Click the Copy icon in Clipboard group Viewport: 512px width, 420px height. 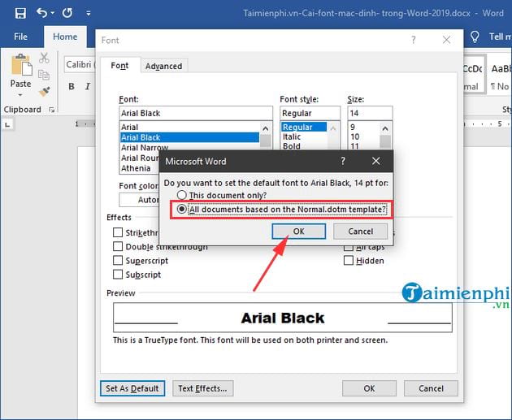coord(44,75)
